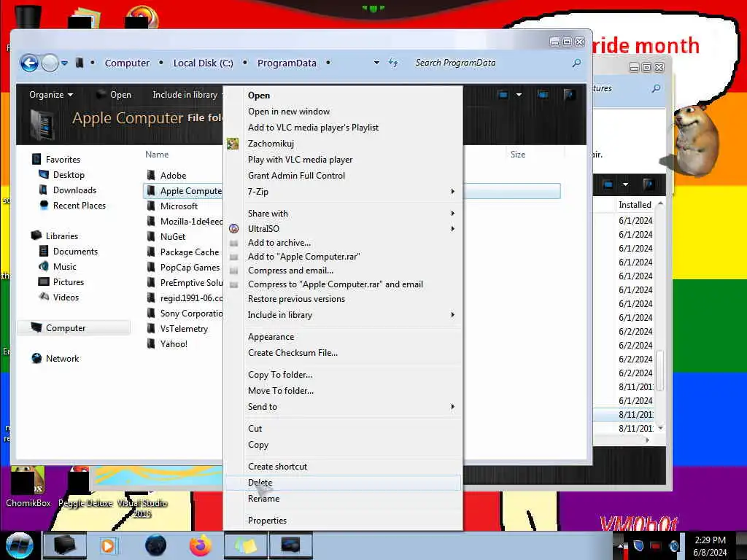This screenshot has height=560, width=747.
Task: Click the Name column header
Action: (157, 155)
